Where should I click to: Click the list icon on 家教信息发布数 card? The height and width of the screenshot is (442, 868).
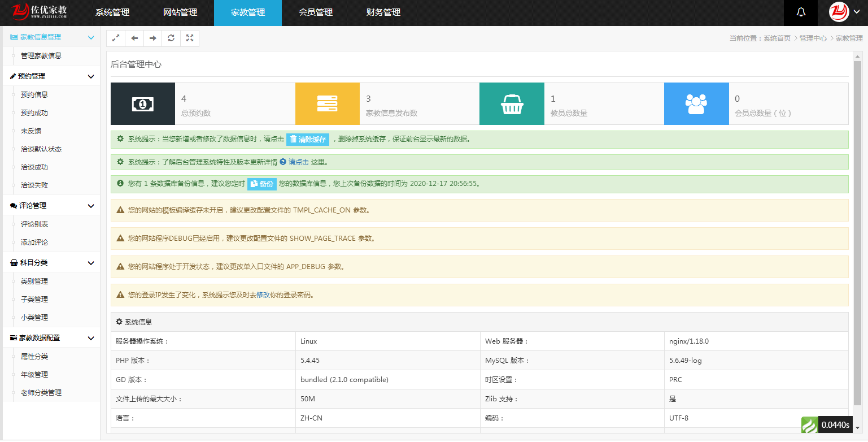327,103
